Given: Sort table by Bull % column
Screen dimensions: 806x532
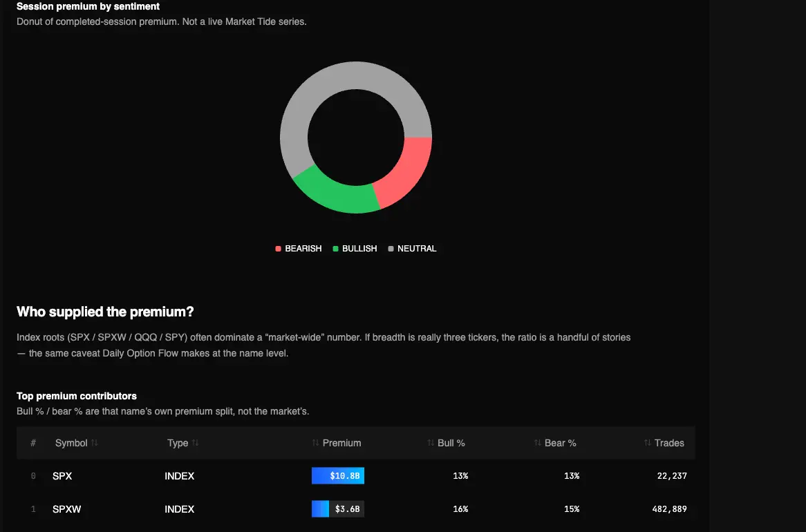Looking at the screenshot, I should tap(446, 443).
